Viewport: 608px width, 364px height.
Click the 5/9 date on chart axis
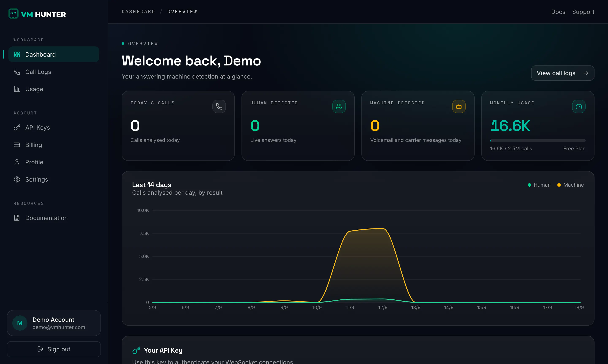(152, 307)
